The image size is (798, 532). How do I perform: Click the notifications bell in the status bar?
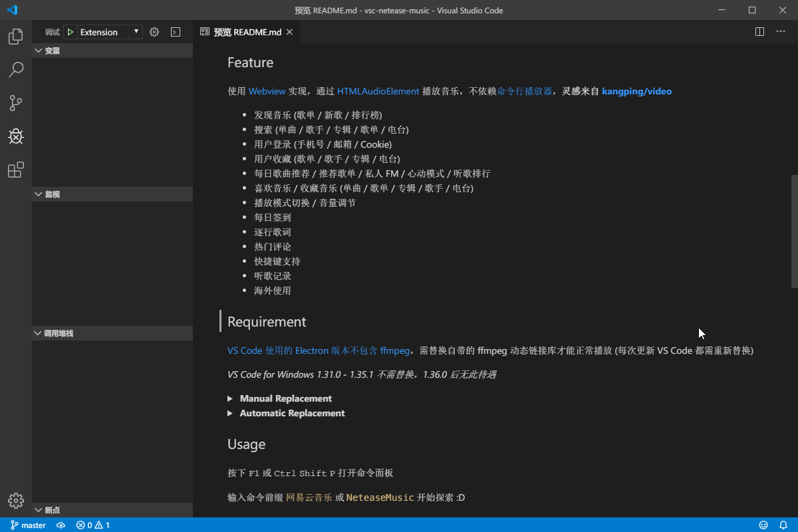pos(784,525)
